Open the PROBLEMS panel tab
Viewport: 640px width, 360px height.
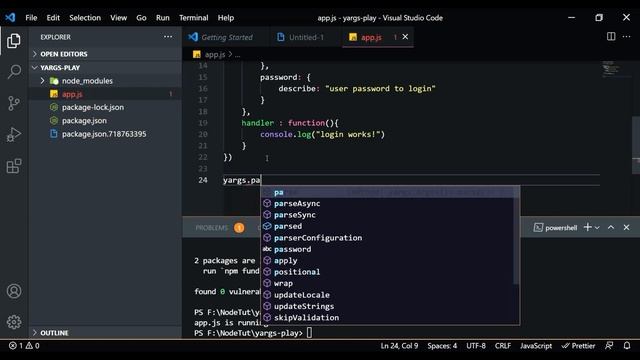(x=211, y=228)
